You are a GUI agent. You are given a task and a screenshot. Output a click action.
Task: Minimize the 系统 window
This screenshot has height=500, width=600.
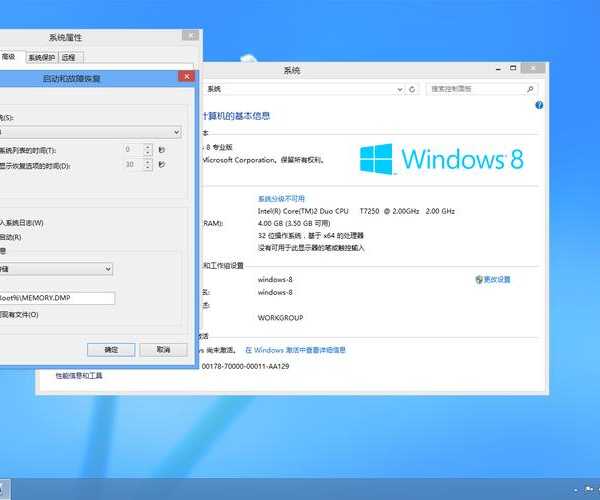[x=498, y=69]
